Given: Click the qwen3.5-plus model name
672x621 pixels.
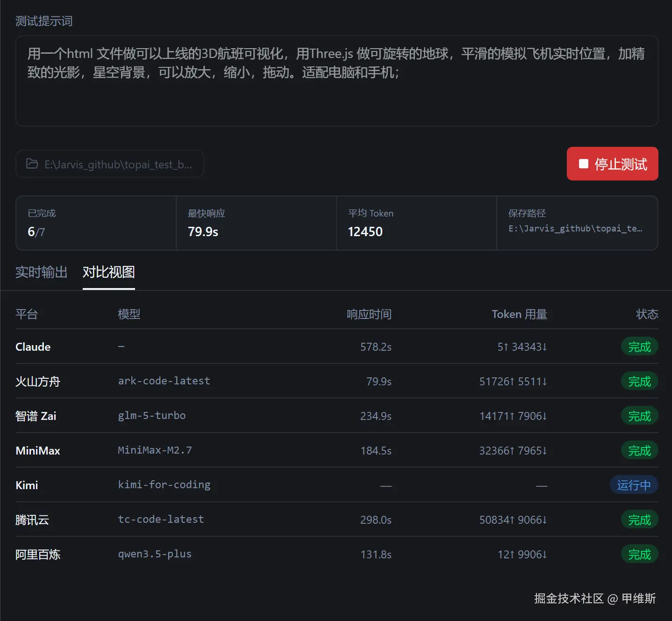Looking at the screenshot, I should (155, 554).
